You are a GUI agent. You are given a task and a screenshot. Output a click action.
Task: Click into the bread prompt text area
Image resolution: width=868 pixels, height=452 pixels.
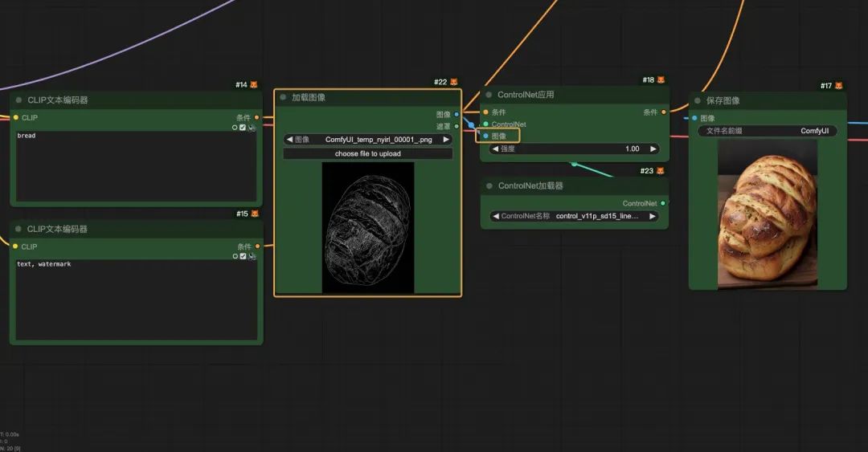136,166
